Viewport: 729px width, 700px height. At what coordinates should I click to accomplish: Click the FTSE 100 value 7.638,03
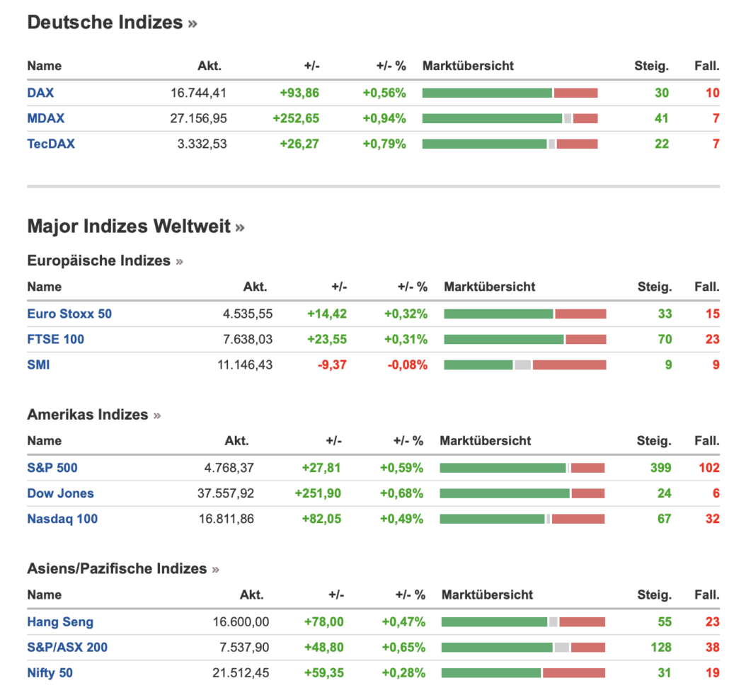click(x=248, y=340)
